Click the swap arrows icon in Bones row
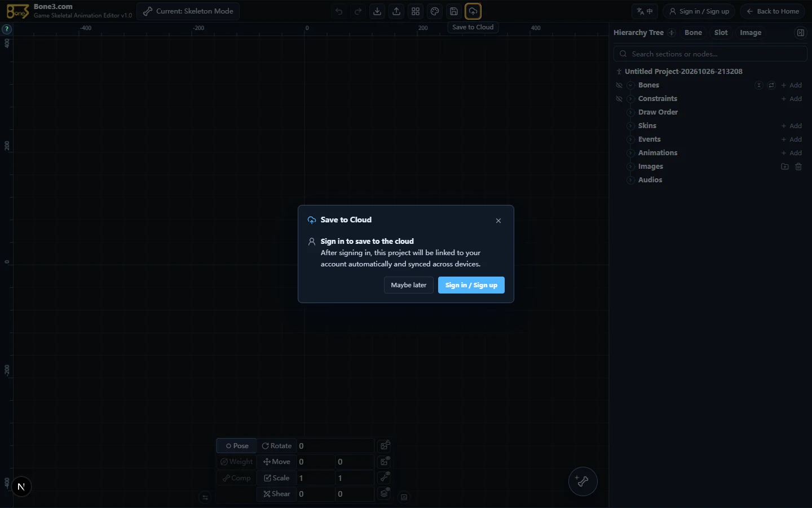 771,85
